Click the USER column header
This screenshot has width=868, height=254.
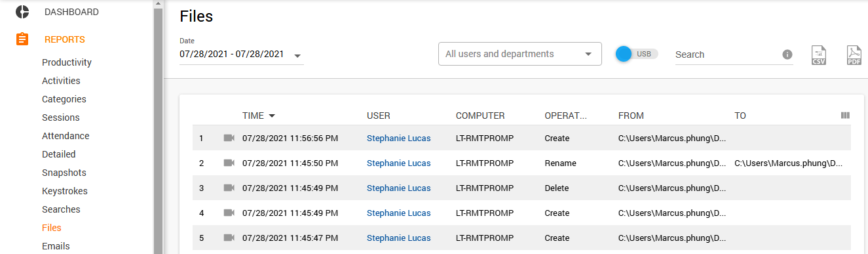coord(379,116)
